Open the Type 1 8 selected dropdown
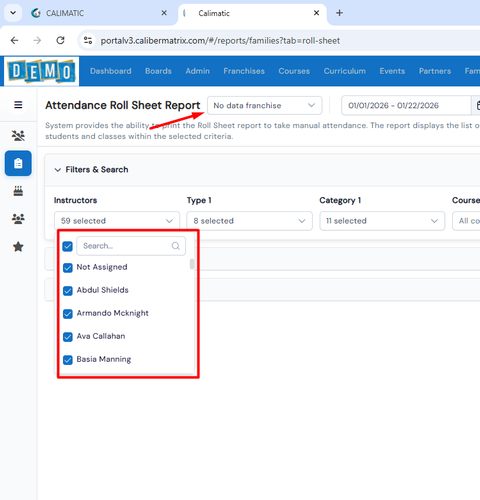The width and height of the screenshot is (480, 500). [x=249, y=221]
